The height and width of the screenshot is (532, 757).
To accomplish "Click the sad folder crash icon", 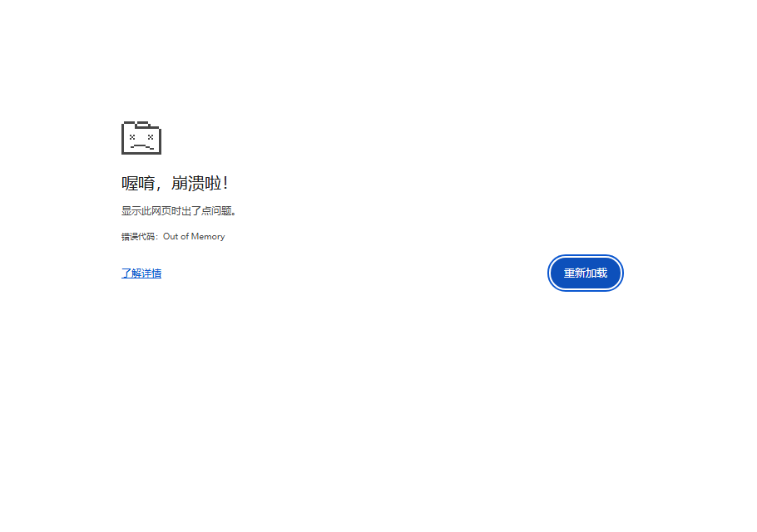I will 141,138.
